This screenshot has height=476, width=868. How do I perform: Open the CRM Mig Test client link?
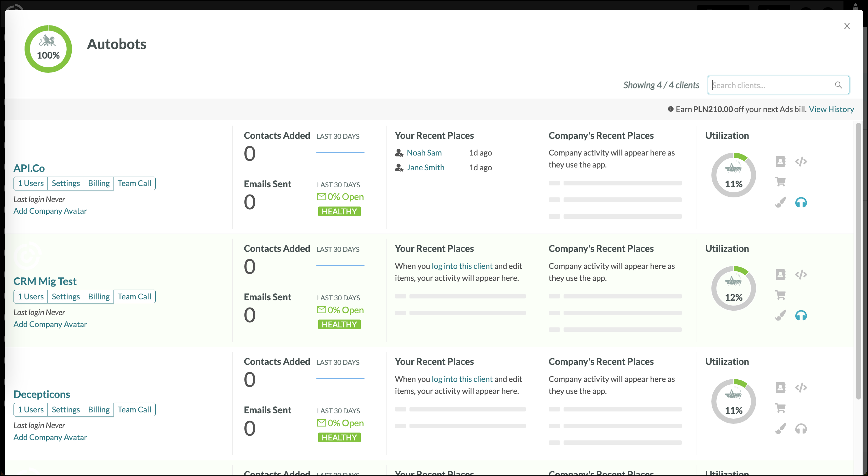pyautogui.click(x=45, y=281)
